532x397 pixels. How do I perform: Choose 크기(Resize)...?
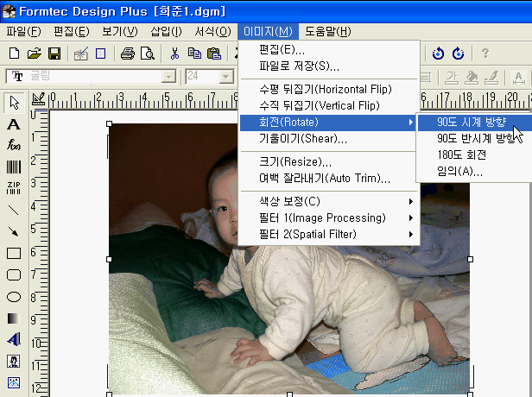[x=328, y=161]
